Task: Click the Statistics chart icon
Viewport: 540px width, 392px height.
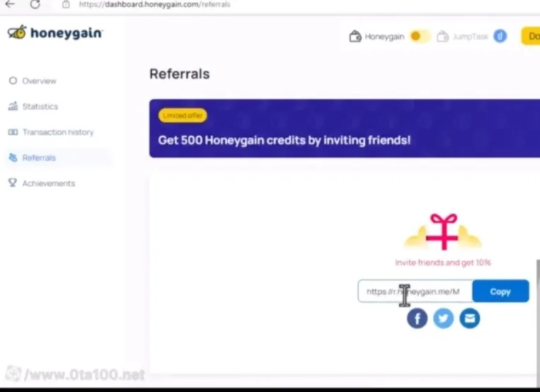Action: point(13,106)
